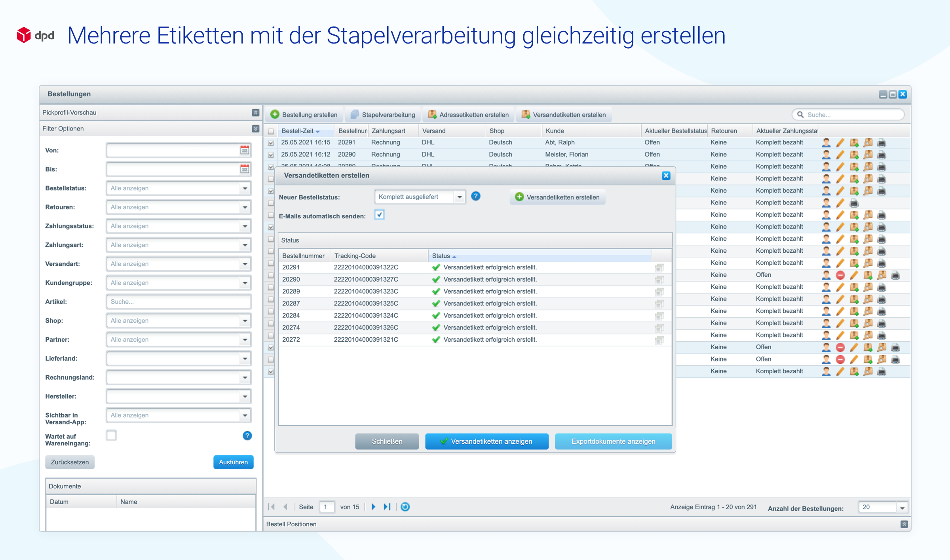
Task: Click package label icon in Abt, Ralph row
Action: coord(854,142)
